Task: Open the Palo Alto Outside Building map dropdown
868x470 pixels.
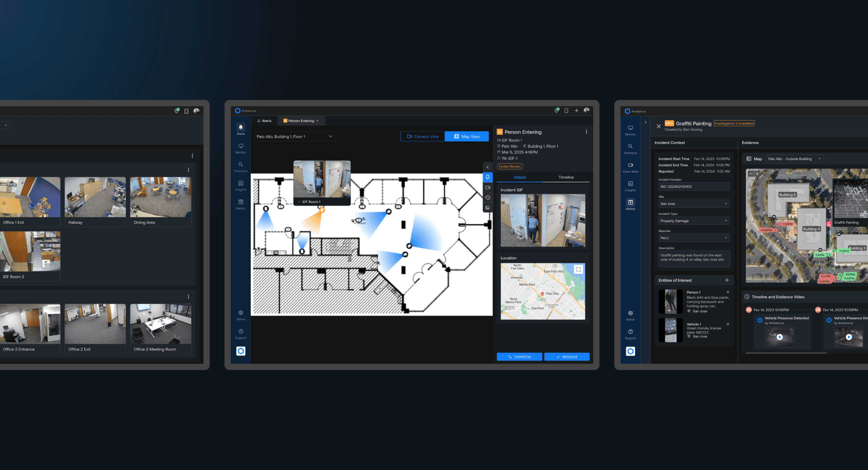Action: (x=794, y=159)
